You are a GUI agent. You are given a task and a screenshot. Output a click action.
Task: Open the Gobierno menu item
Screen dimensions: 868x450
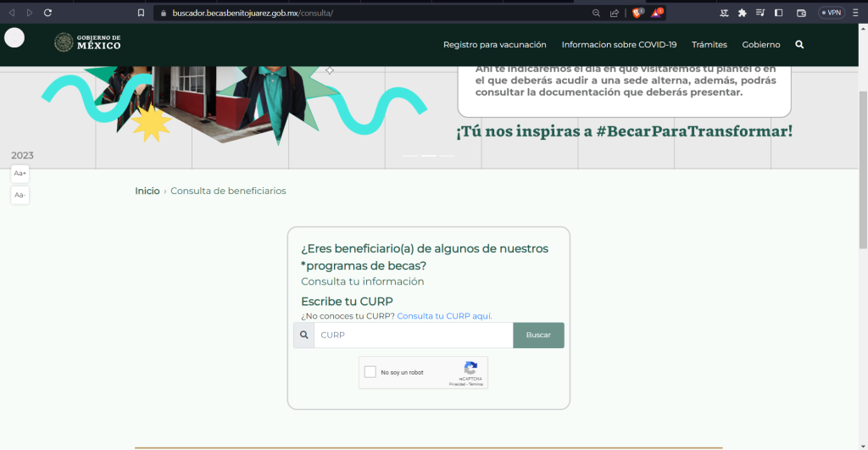click(x=761, y=44)
